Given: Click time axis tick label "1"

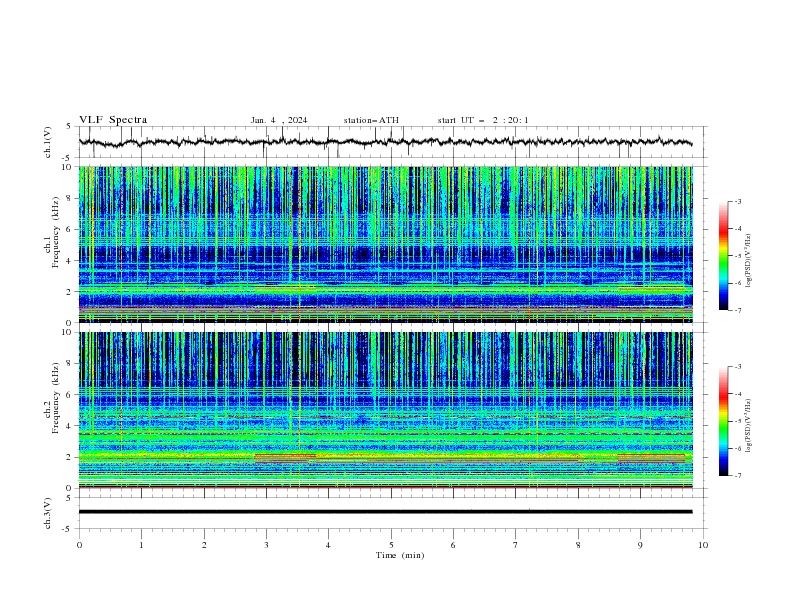Looking at the screenshot, I should click(x=141, y=545).
